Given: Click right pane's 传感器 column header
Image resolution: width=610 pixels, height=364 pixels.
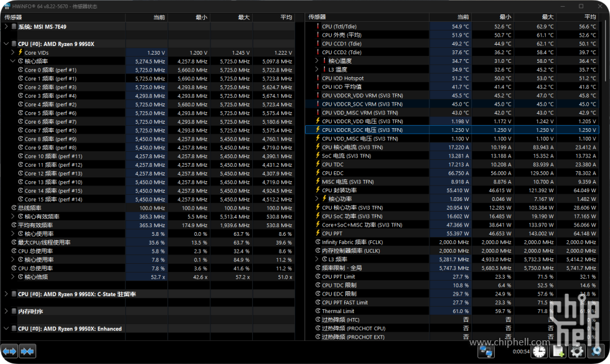Looking at the screenshot, I should 367,17.
